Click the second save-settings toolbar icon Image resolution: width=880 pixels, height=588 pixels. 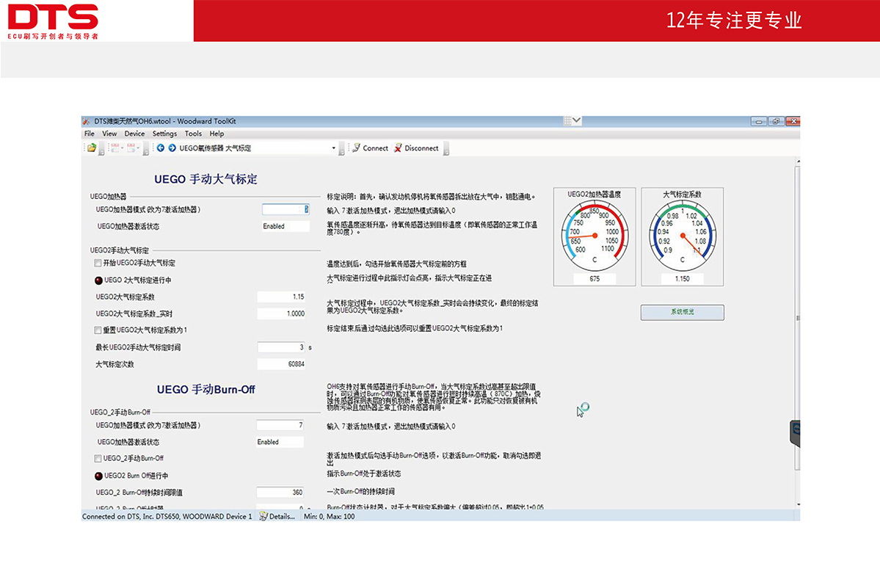click(x=131, y=148)
